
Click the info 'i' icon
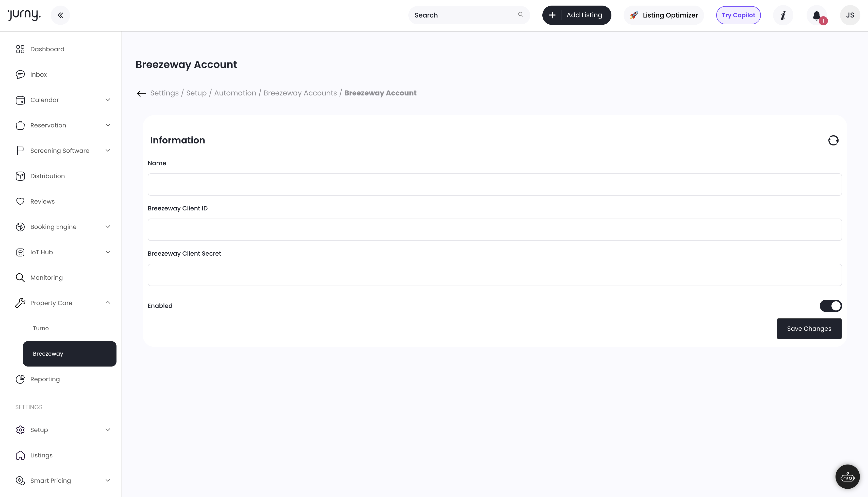tap(783, 15)
